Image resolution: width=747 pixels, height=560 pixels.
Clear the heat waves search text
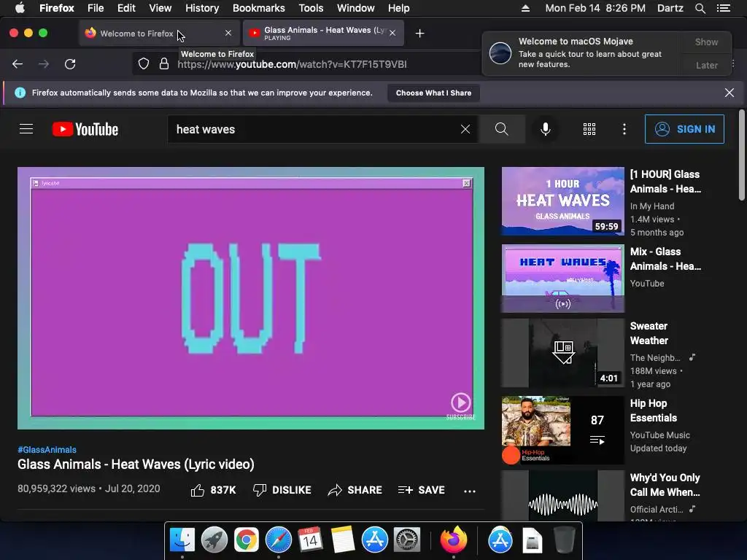(465, 129)
